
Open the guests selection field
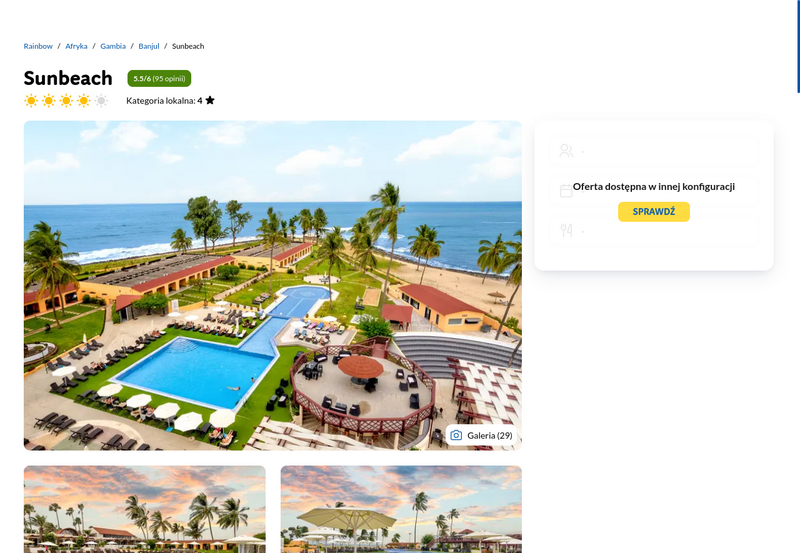click(x=654, y=150)
